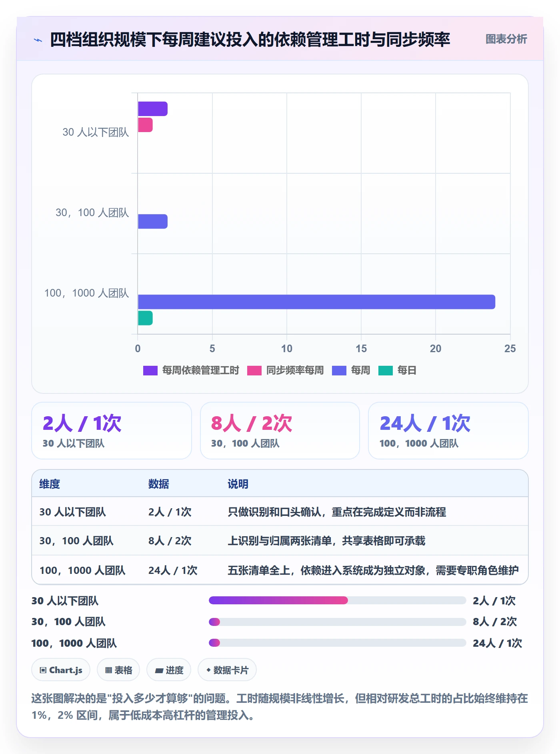Click the progress bar for 30 人以下团队
This screenshot has height=754, width=560.
[338, 600]
